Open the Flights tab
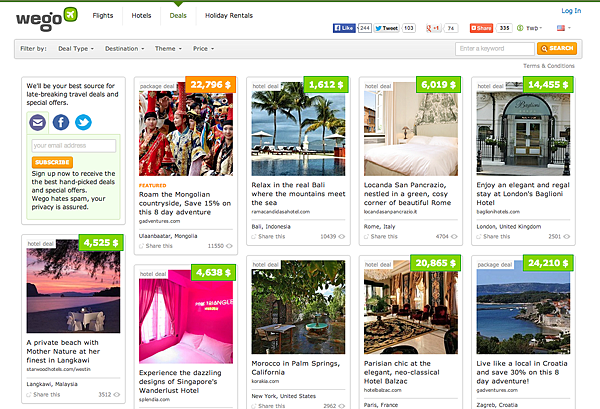The height and width of the screenshot is (409, 600). click(103, 16)
